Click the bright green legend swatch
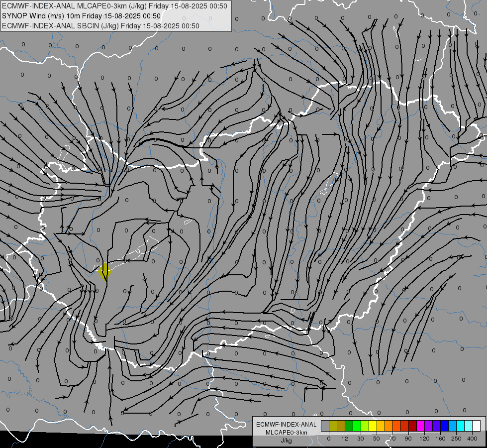Viewport: 487px width, 448px height. 357,426
